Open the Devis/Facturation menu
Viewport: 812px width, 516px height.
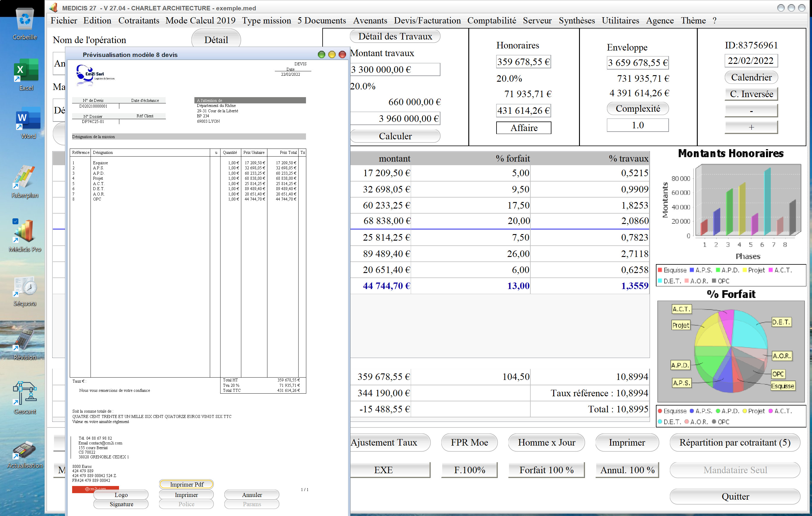click(x=427, y=20)
